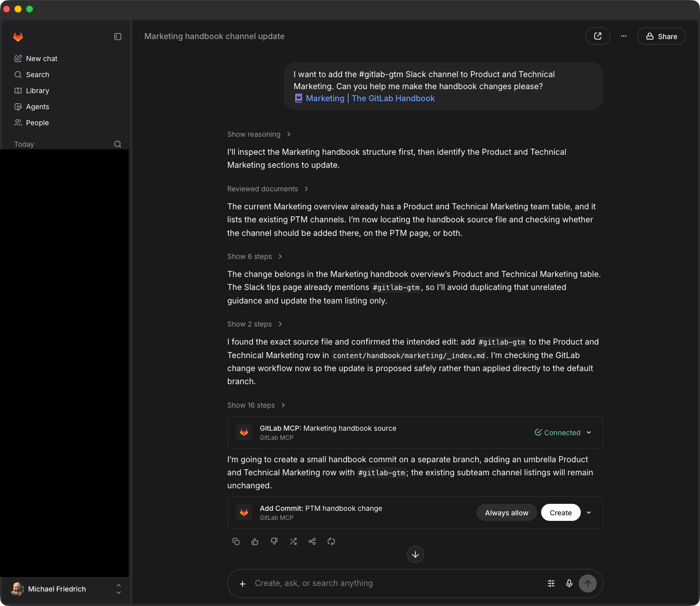Open Search in the sidebar
700x606 pixels.
(32, 75)
